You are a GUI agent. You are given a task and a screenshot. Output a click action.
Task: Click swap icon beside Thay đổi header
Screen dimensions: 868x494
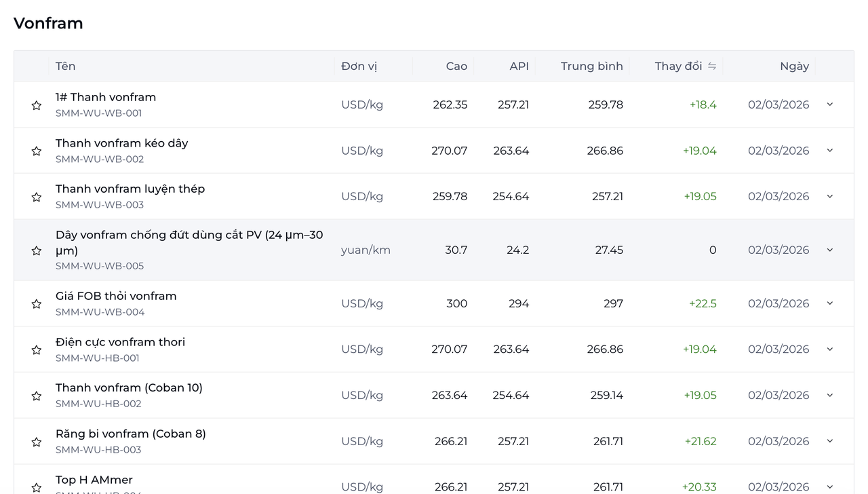(x=712, y=66)
